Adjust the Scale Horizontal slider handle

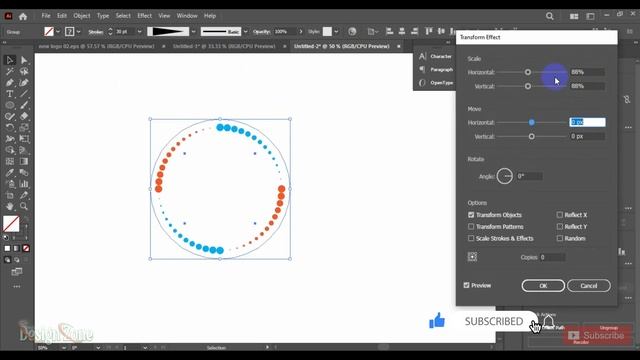tap(528, 72)
